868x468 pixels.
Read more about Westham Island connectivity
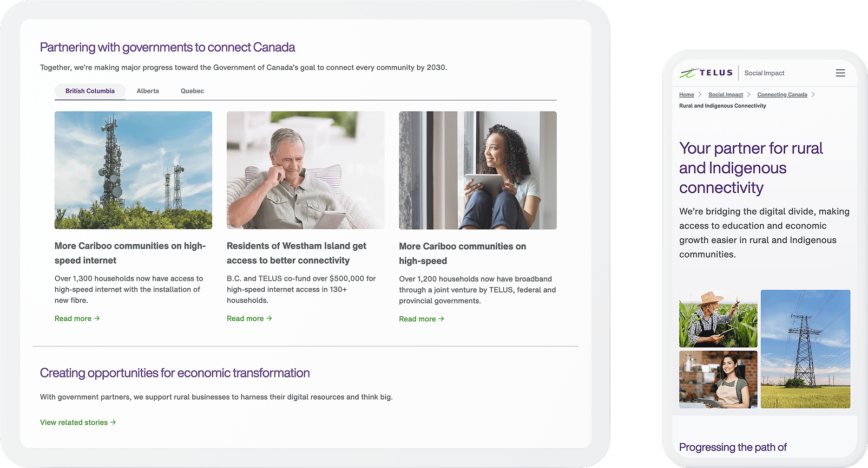tap(249, 318)
